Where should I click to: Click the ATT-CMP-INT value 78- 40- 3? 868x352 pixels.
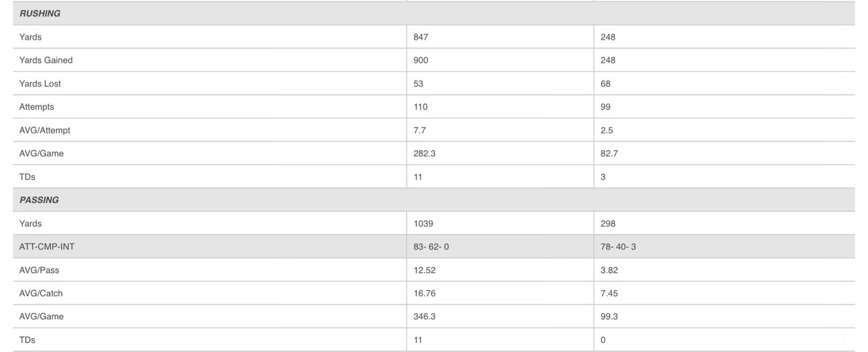(618, 246)
